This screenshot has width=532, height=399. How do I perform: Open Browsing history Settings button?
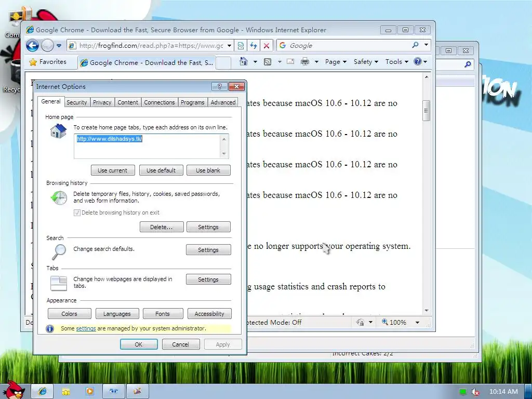208,227
